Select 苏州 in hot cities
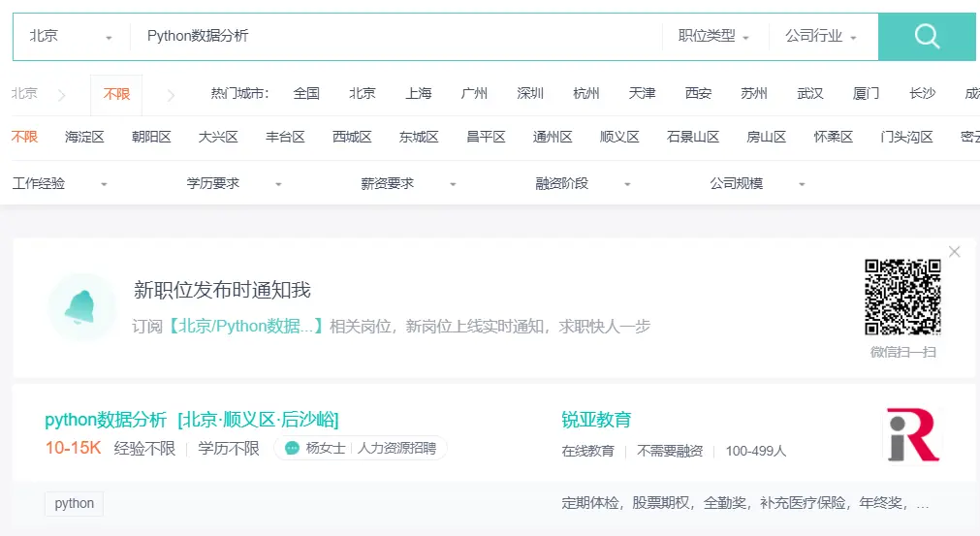The image size is (980, 536). point(754,94)
